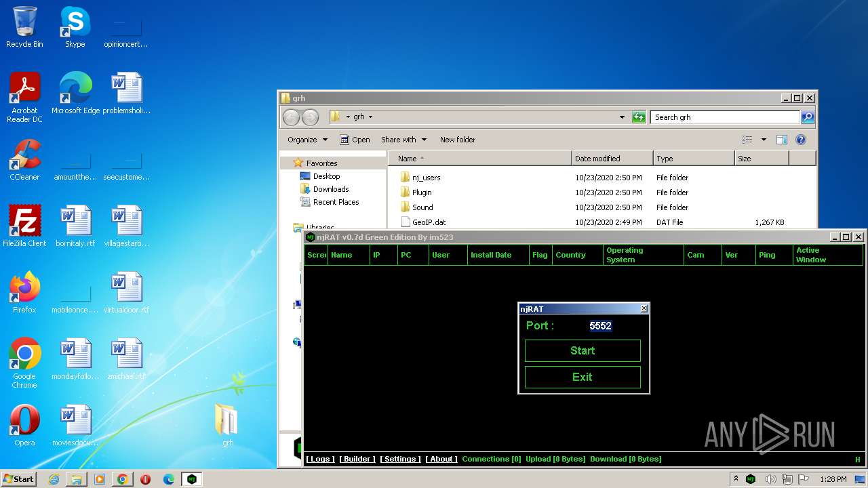
Task: Click the Search grh input box
Action: pyautogui.click(x=725, y=117)
